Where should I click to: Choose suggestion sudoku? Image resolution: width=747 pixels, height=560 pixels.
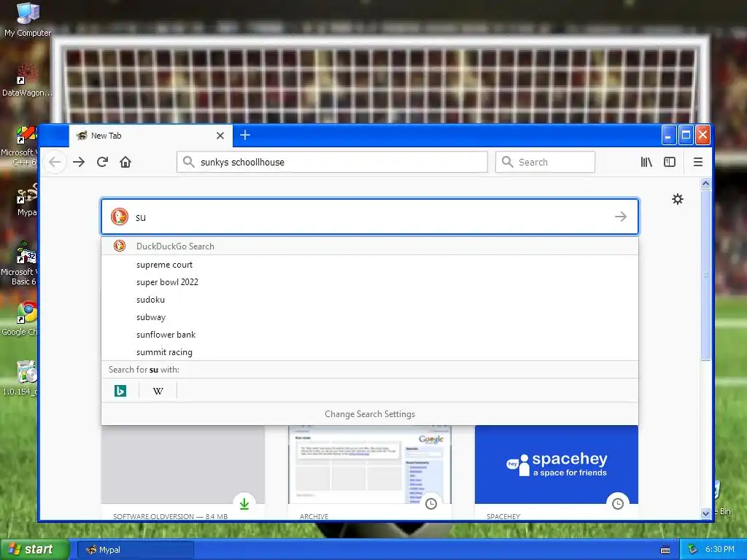[x=369, y=300]
